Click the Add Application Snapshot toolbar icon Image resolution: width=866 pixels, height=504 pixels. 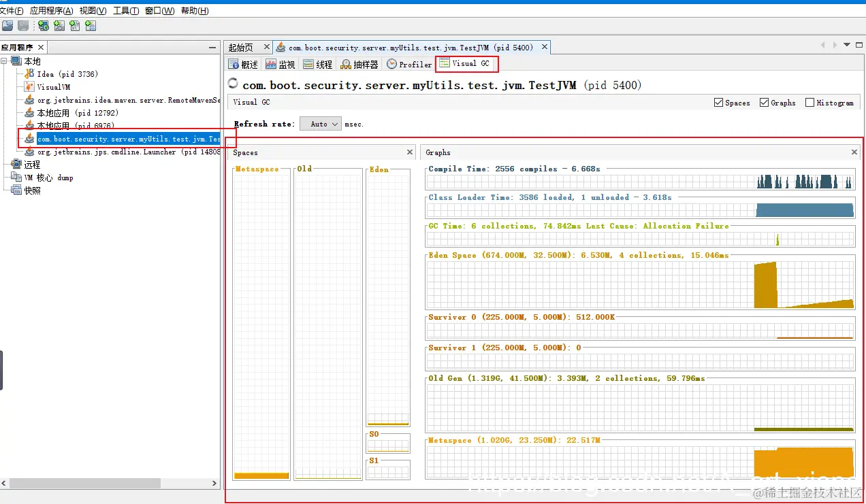[91, 26]
